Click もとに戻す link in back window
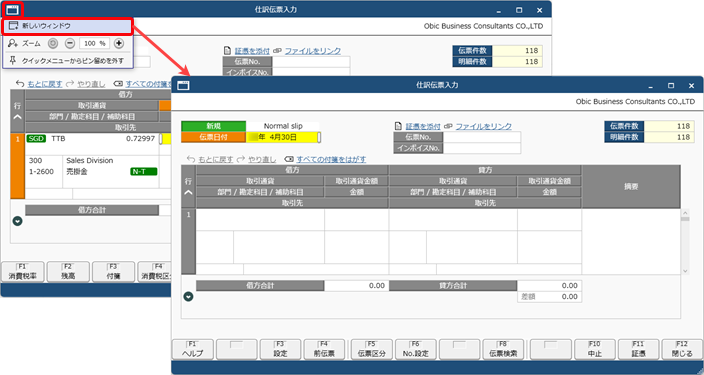This screenshot has width=704, height=375. (45, 84)
